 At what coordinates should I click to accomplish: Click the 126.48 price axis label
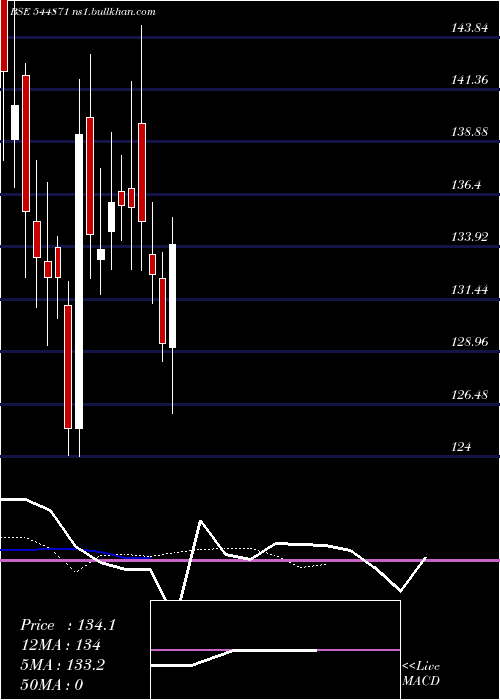point(469,395)
